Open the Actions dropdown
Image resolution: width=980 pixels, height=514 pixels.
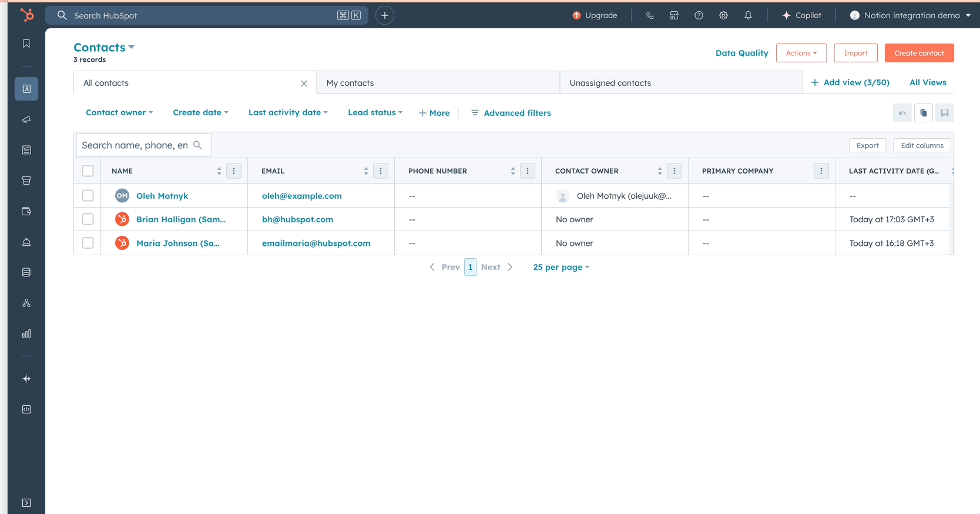(x=801, y=53)
